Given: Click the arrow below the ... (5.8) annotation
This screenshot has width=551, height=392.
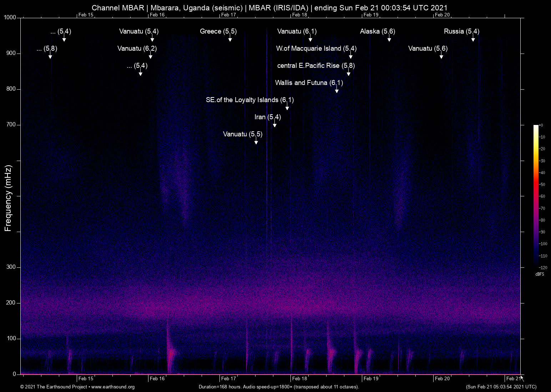Looking at the screenshot, I should coord(50,56).
